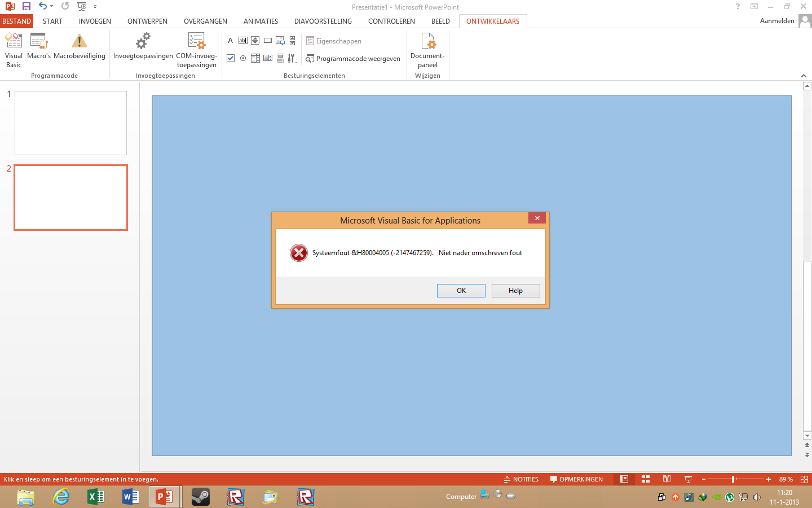Image resolution: width=812 pixels, height=508 pixels.
Task: Open More Controls tools icon
Action: pyautogui.click(x=292, y=58)
